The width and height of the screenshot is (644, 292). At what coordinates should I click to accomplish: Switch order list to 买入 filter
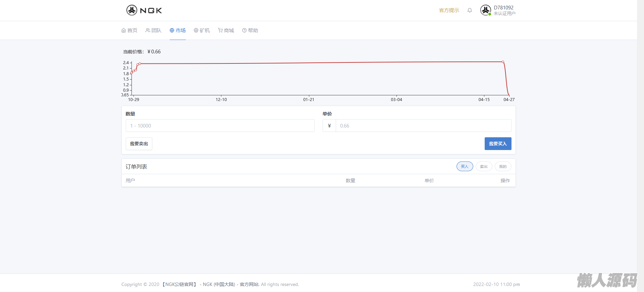click(465, 166)
